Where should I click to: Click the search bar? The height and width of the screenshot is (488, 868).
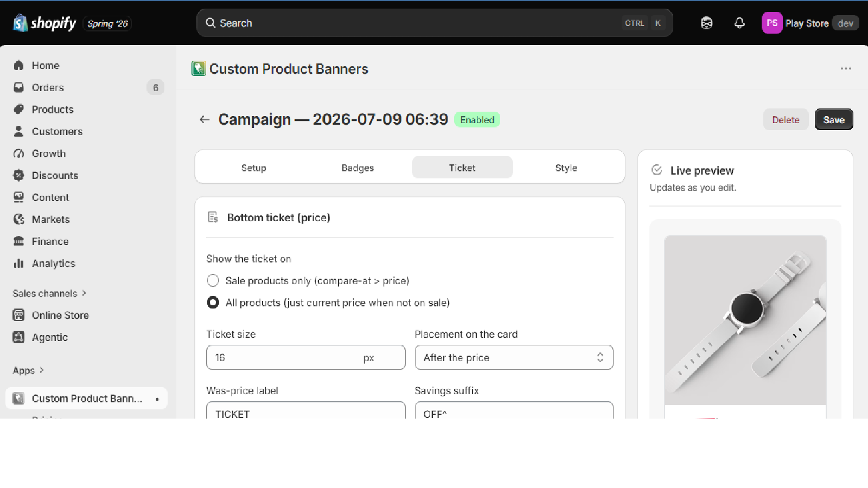435,23
